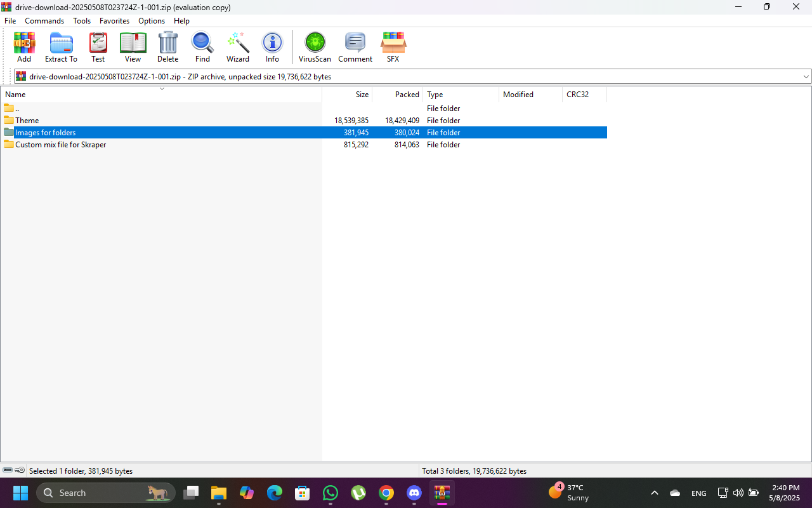The width and height of the screenshot is (812, 508).
Task: Launch the Wizard tool
Action: [x=238, y=48]
